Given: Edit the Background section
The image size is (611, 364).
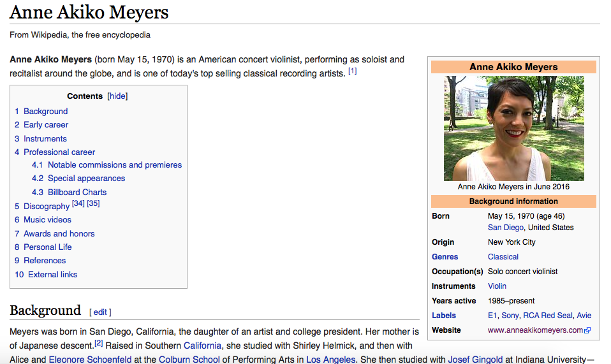Looking at the screenshot, I should 100,312.
